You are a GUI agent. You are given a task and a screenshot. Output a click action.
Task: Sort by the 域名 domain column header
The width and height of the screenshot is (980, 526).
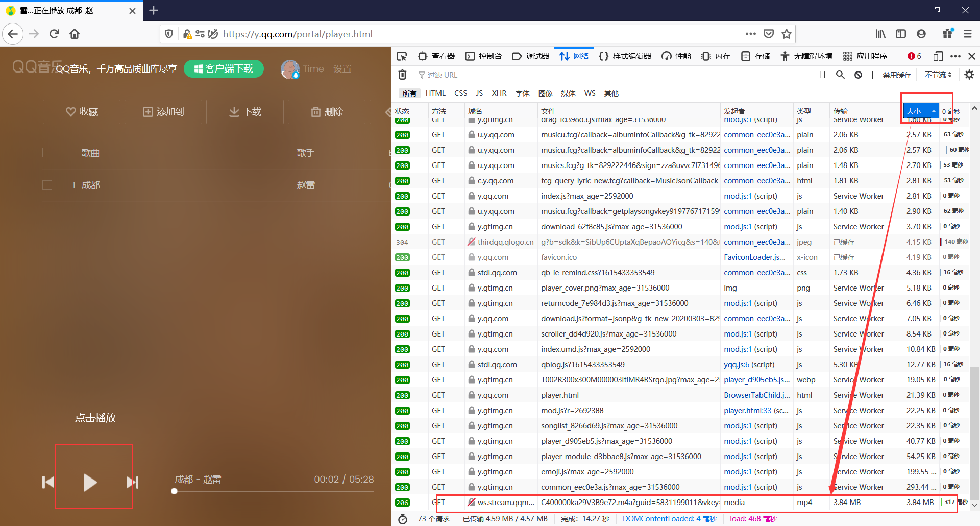tap(501, 111)
